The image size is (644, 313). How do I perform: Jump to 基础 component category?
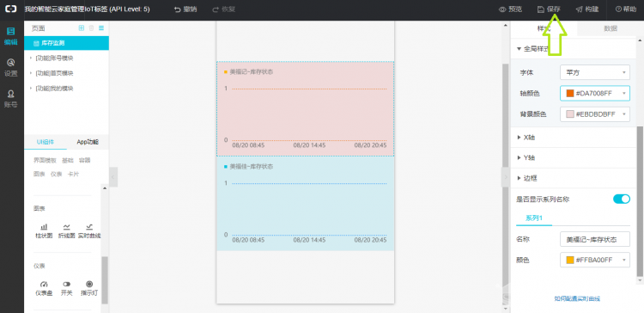point(68,160)
